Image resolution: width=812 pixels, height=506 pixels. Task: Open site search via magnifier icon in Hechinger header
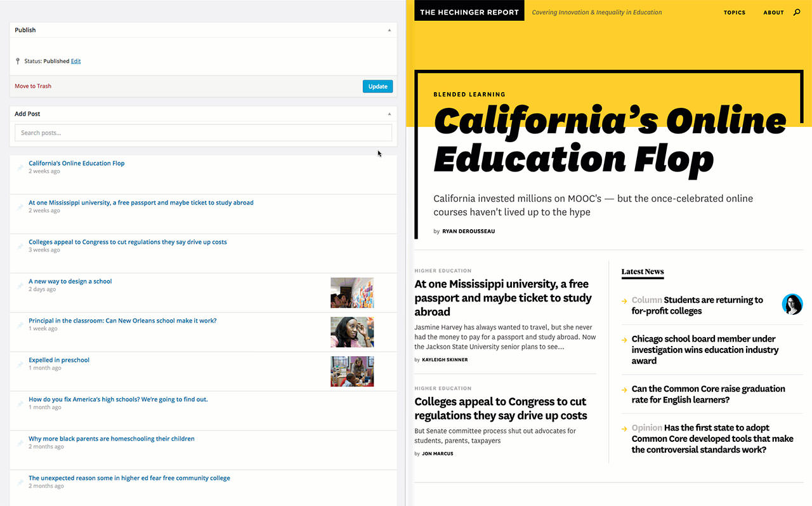pyautogui.click(x=797, y=12)
